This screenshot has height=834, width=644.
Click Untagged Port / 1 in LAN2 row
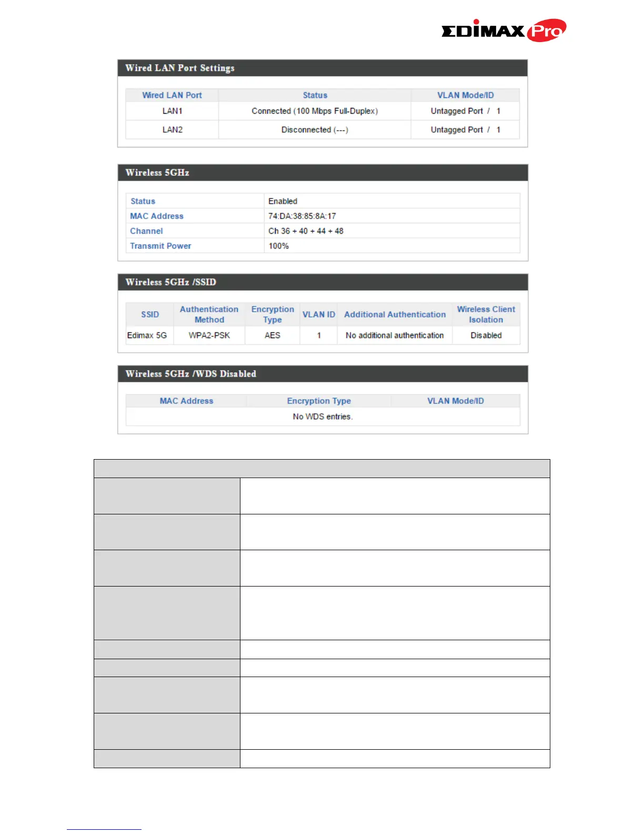(x=465, y=130)
